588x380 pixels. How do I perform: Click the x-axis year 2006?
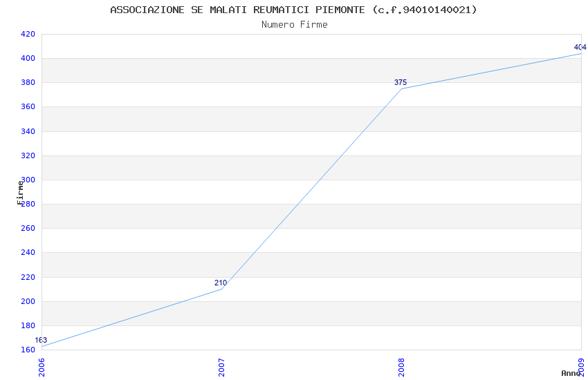tap(42, 368)
